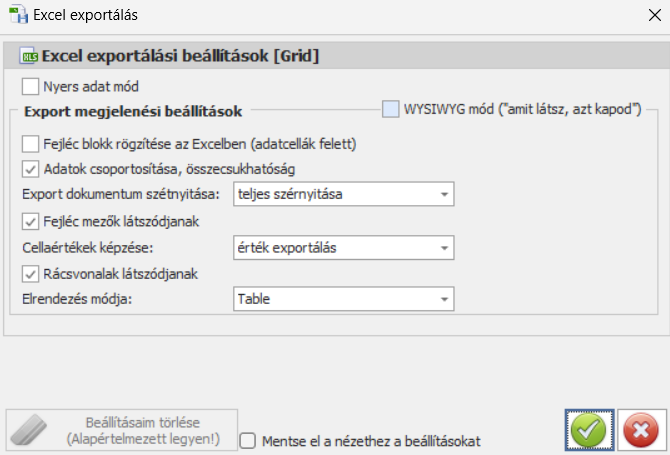
Task: Check Mentse el a nézethez a beállításokat
Action: 247,439
